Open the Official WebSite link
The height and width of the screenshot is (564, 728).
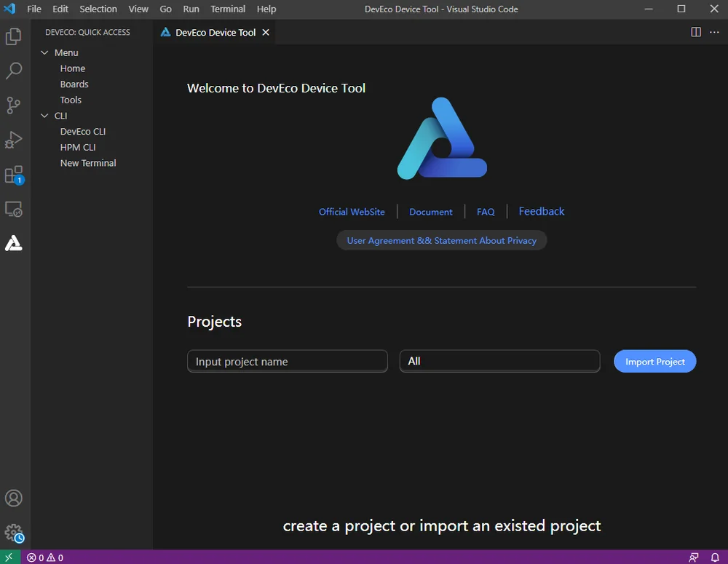pos(352,212)
